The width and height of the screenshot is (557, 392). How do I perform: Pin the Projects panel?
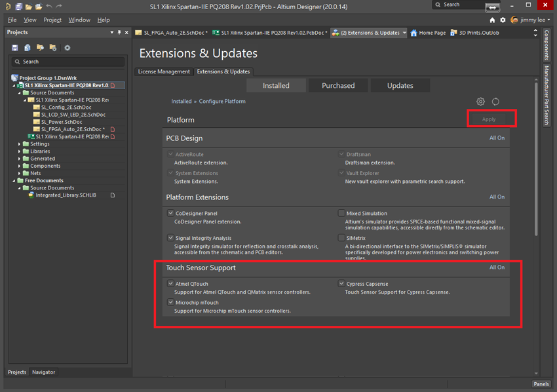[119, 32]
